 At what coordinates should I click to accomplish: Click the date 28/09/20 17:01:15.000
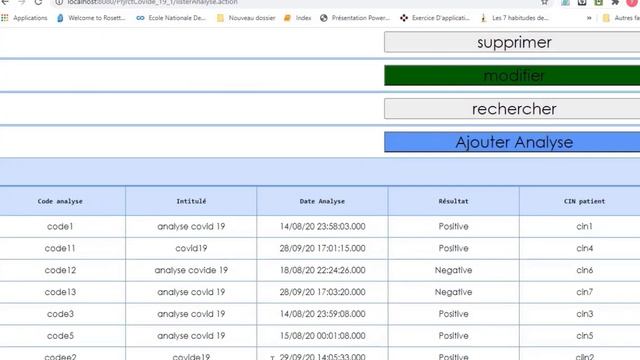click(x=322, y=248)
